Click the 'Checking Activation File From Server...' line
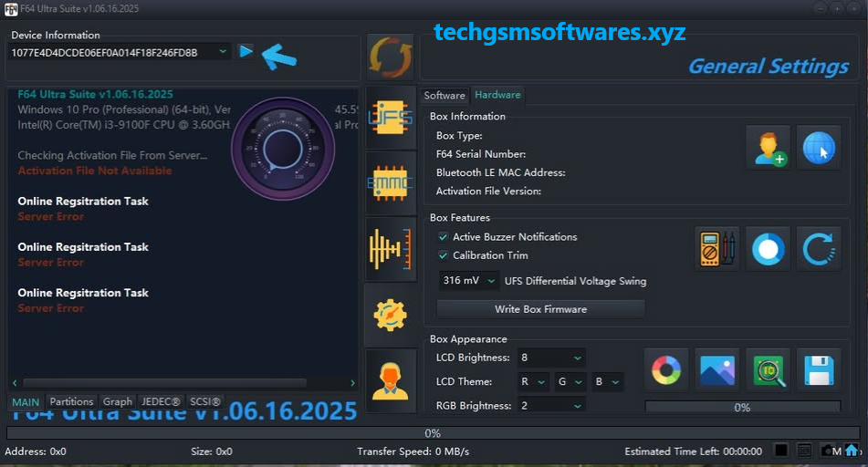The height and width of the screenshot is (467, 868). pos(112,155)
